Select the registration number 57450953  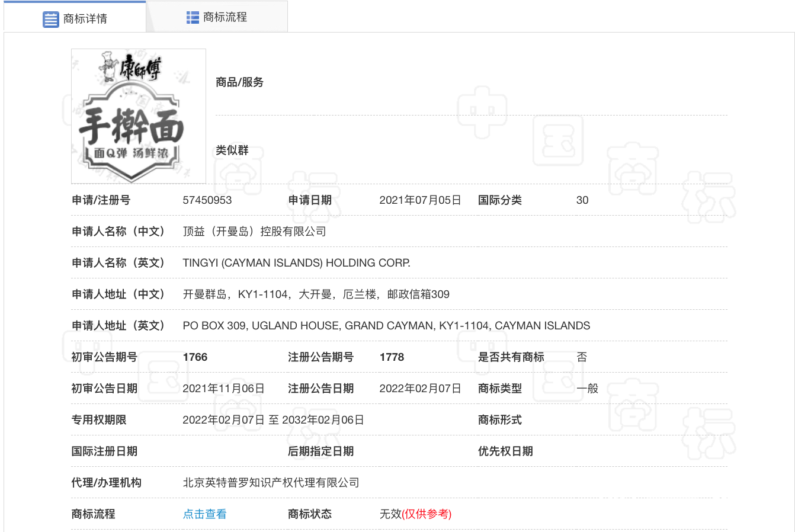click(207, 200)
